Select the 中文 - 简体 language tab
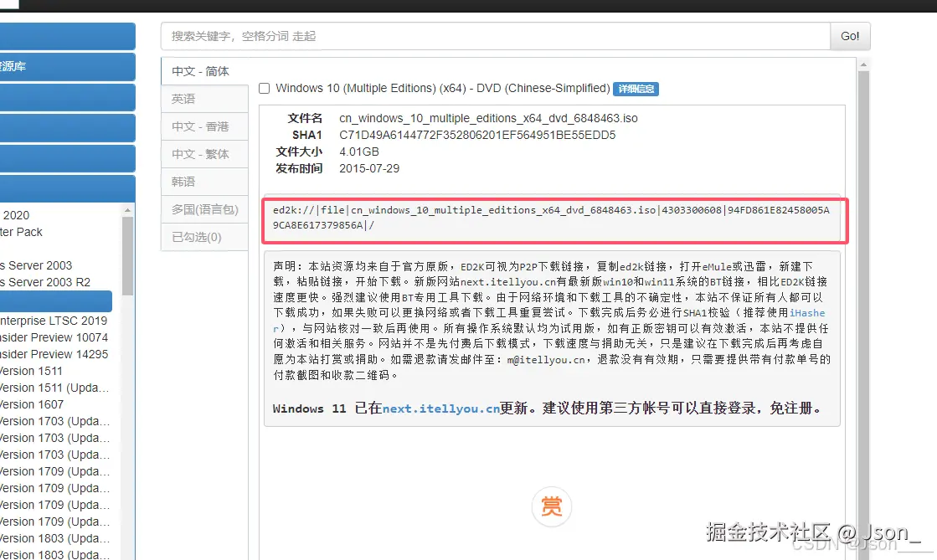937x560 pixels. [204, 71]
